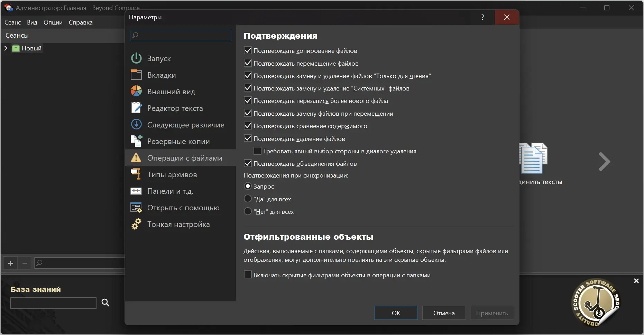Select the "Да" для всех radio button
Screen dimensions: 644x335
pos(248,199)
